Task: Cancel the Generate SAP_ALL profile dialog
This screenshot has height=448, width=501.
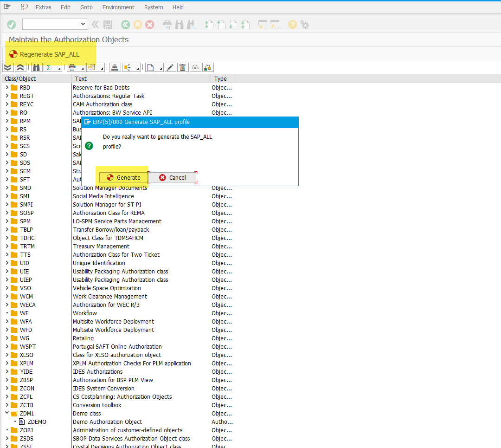Action: point(172,177)
